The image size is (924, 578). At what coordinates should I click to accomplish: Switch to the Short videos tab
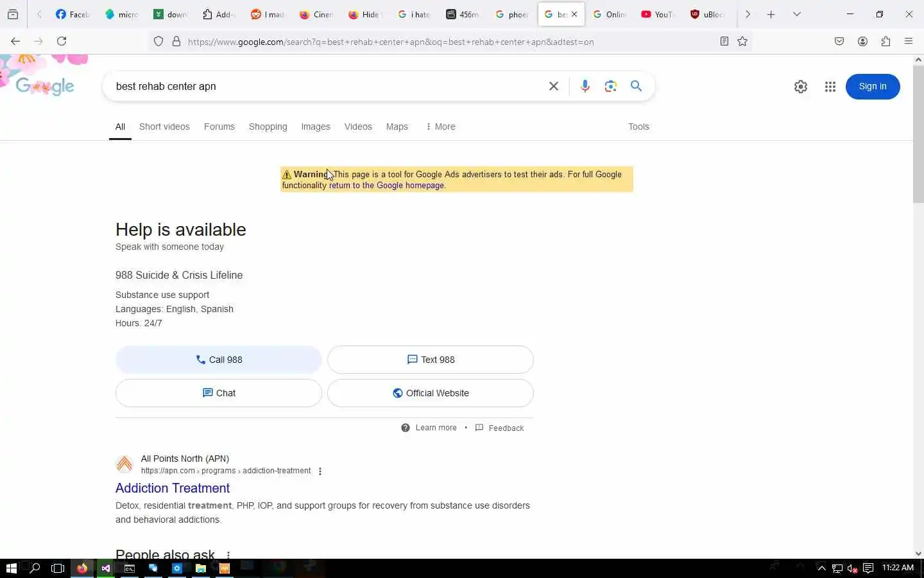click(x=164, y=127)
